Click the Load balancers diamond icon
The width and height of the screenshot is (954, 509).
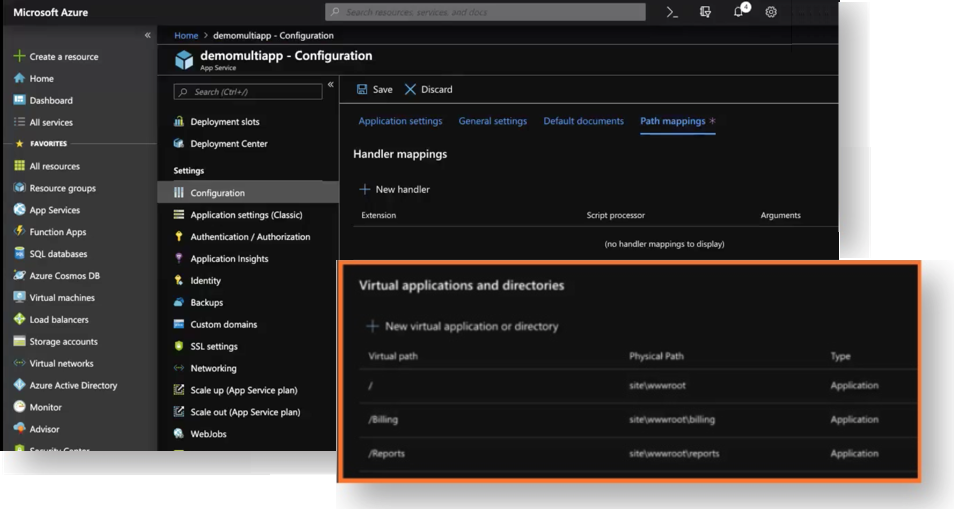[19, 319]
